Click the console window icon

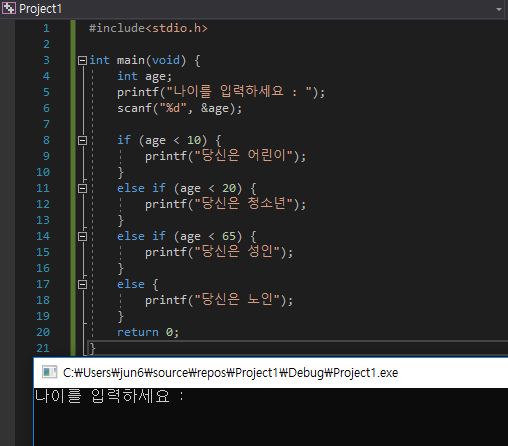(x=49, y=372)
